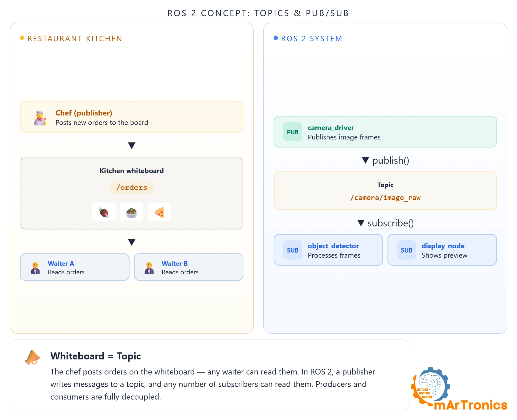
Task: Click the down arrow below the Chef card
Action: click(132, 146)
